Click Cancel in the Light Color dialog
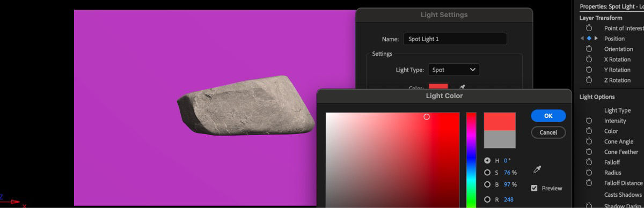This screenshot has width=644, height=208. coord(548,132)
